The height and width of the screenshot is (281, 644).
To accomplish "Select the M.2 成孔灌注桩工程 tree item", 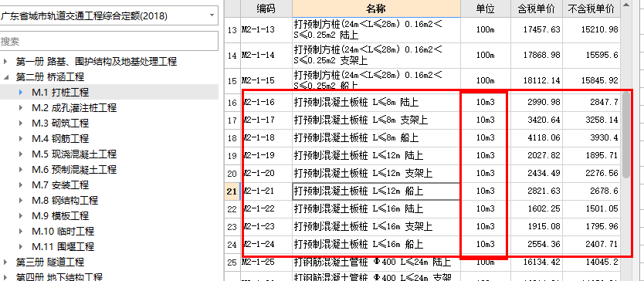I will (74, 107).
